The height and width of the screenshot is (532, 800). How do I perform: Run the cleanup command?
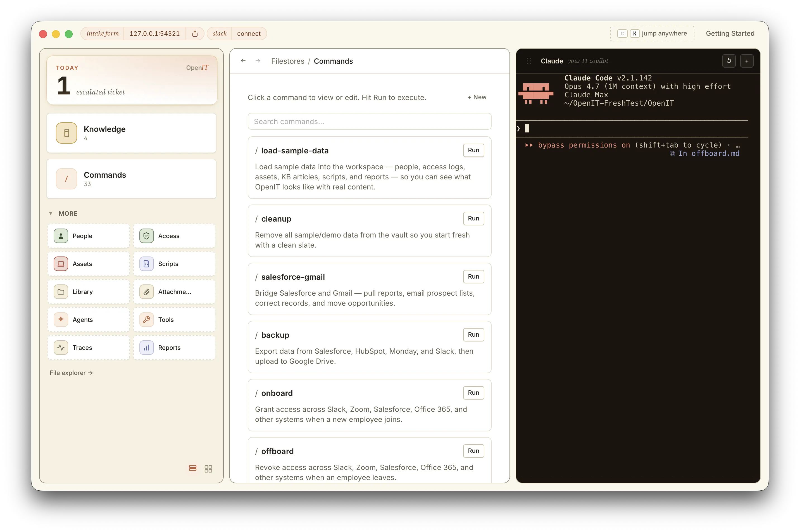[x=473, y=218]
